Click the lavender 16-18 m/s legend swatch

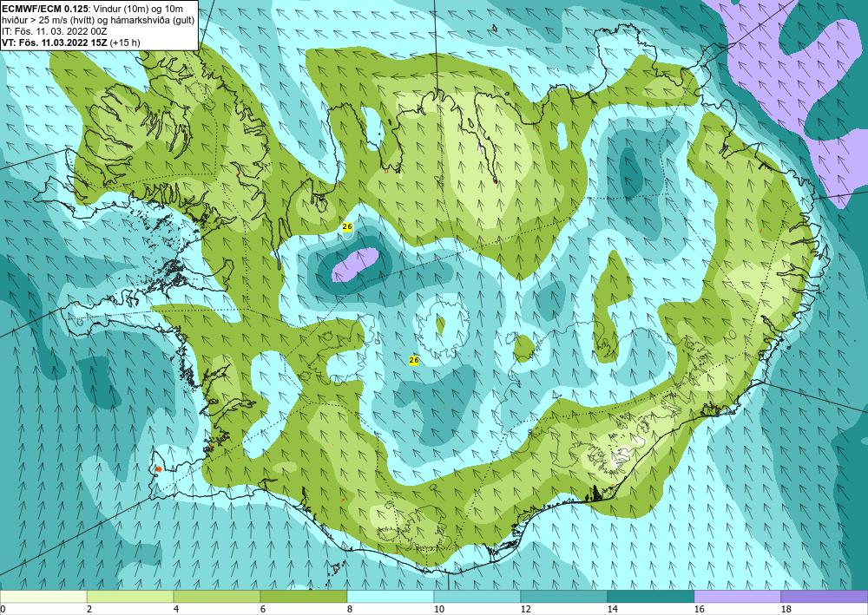737,597
